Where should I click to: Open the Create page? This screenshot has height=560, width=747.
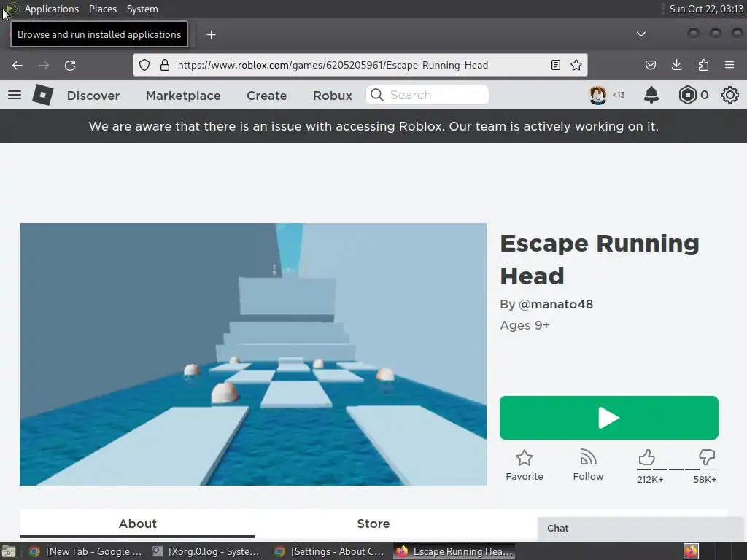click(267, 96)
